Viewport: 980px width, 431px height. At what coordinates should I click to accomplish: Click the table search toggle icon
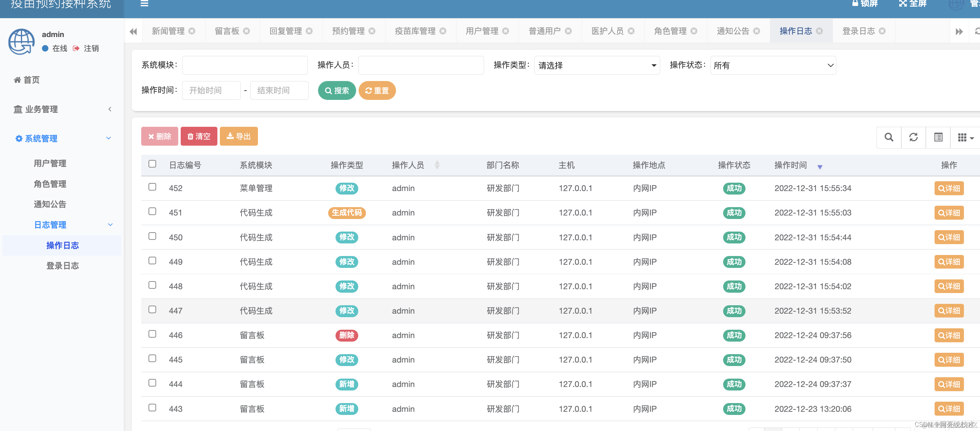889,137
